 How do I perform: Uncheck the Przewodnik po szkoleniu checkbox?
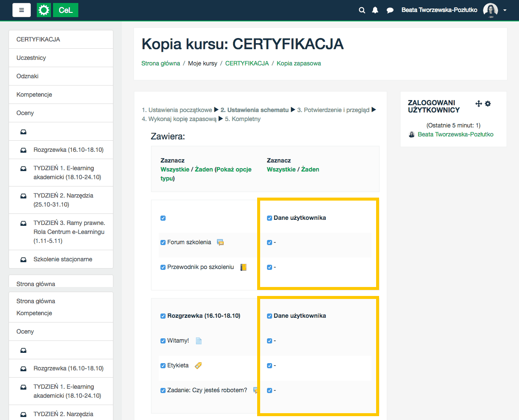pos(163,267)
